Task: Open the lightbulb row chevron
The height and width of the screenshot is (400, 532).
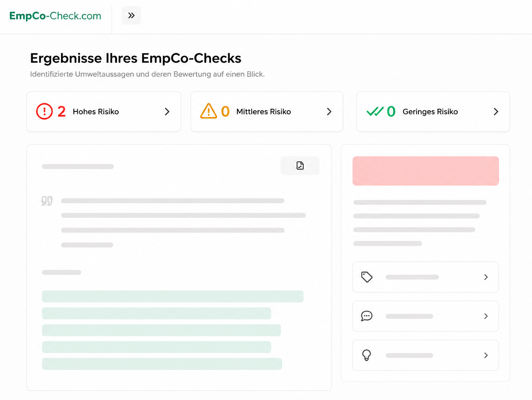Action: (x=486, y=355)
